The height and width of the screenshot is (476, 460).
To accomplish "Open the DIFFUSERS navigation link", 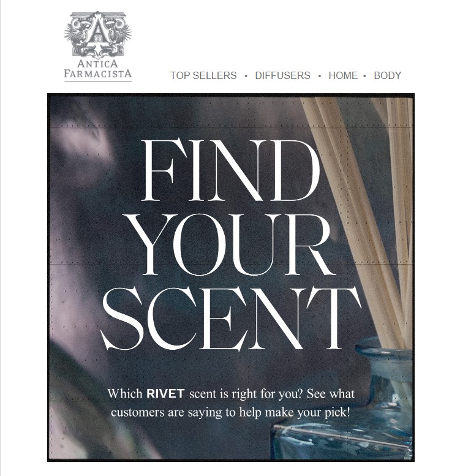I will coord(282,75).
